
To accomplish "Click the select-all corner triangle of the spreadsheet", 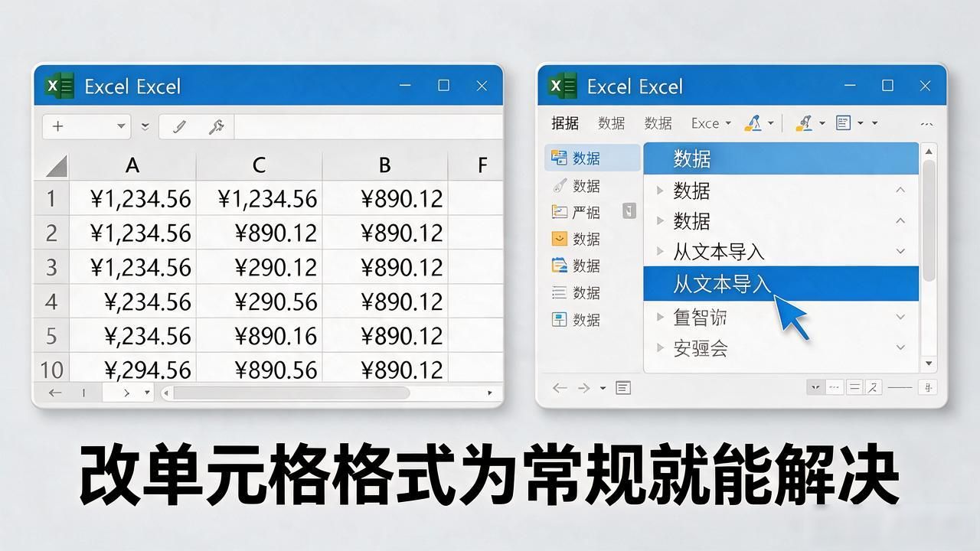I will pyautogui.click(x=56, y=166).
